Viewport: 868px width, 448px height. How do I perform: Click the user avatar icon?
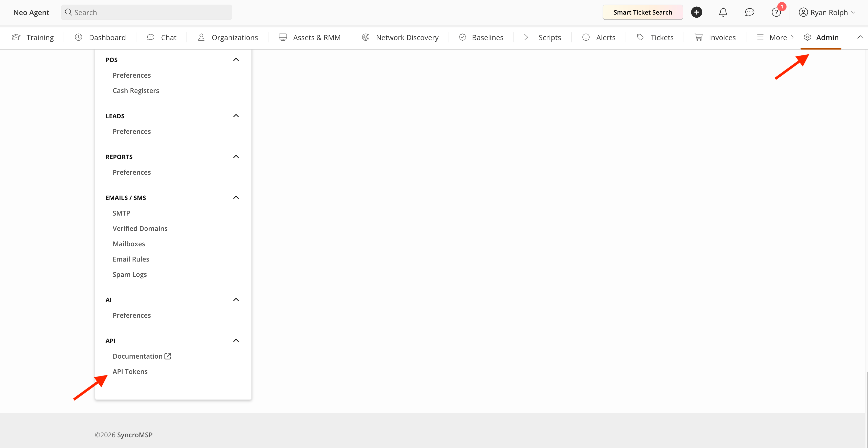803,13
